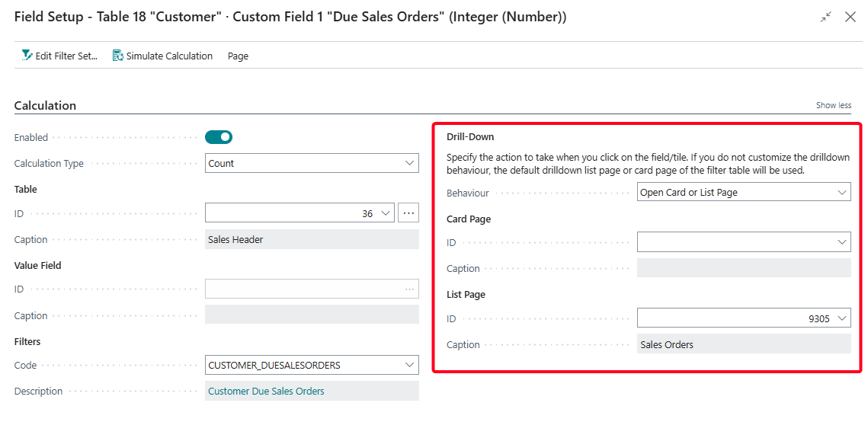Open the Drill-Down Behaviour dropdown
This screenshot has width=868, height=422.
[842, 193]
